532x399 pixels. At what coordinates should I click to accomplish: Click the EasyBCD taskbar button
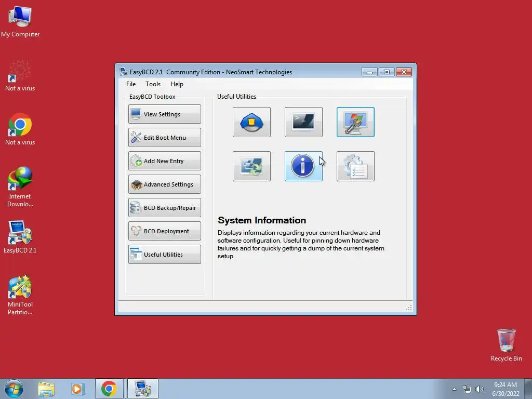point(142,389)
